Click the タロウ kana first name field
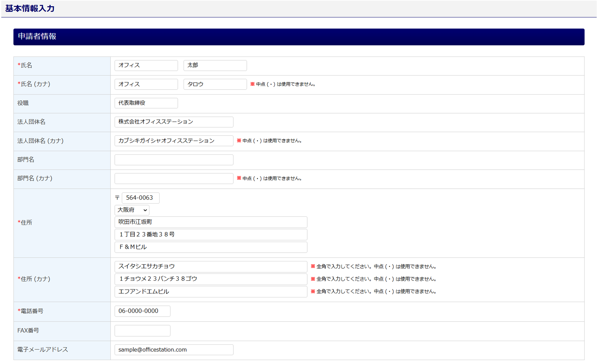Screen dimensions: 598x364 point(215,84)
